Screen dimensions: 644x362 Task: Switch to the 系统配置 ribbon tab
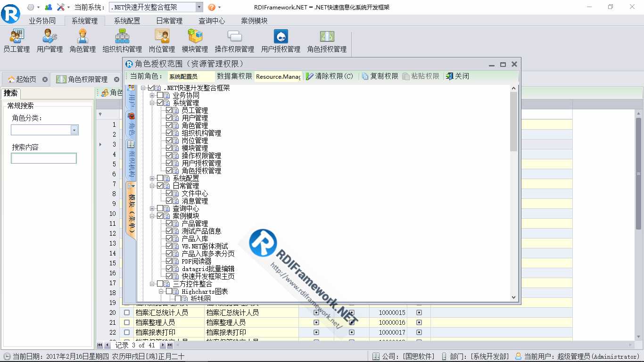(x=127, y=21)
